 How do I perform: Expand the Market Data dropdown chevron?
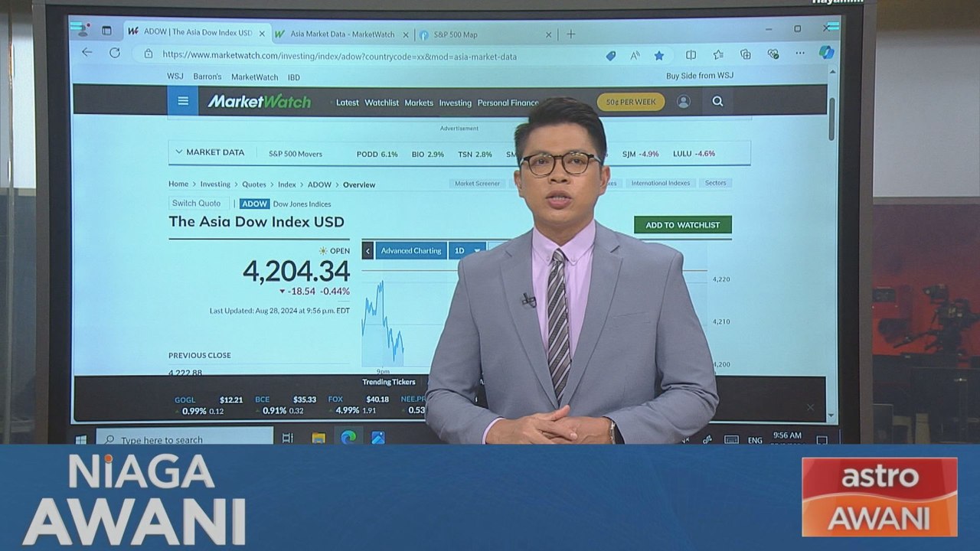click(179, 152)
